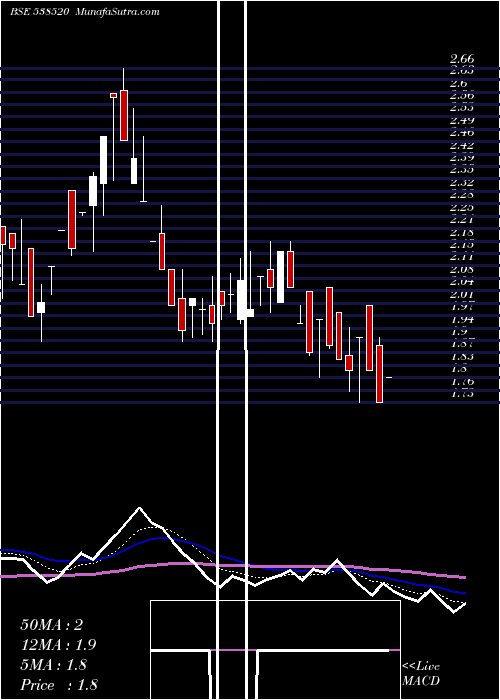Open the MunafaSutra.com watermark link
500x700 pixels.
click(118, 12)
